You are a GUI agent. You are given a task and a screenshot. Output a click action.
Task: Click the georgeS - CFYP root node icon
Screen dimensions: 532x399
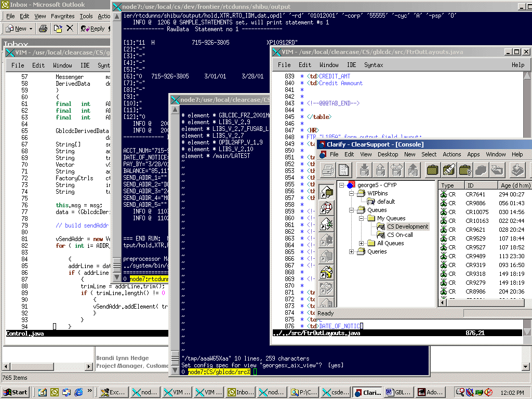[x=351, y=185]
